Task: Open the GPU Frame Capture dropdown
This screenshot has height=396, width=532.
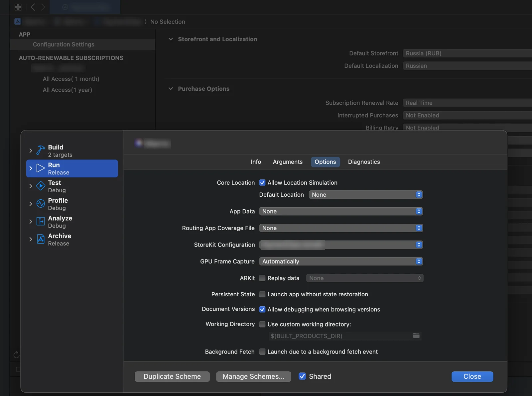Action: pyautogui.click(x=341, y=261)
